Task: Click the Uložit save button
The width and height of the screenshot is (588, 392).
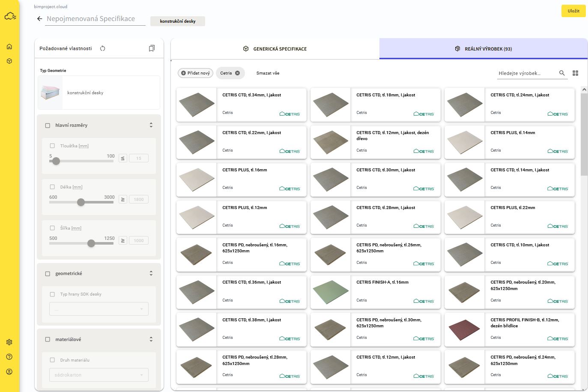Action: pos(573,11)
